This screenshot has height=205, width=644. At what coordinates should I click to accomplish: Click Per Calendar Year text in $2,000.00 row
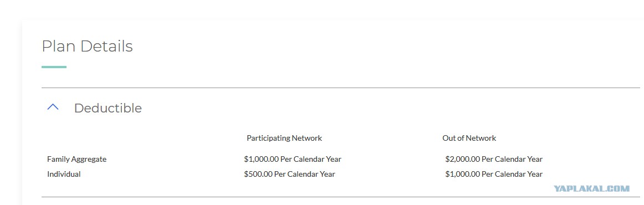pos(512,159)
